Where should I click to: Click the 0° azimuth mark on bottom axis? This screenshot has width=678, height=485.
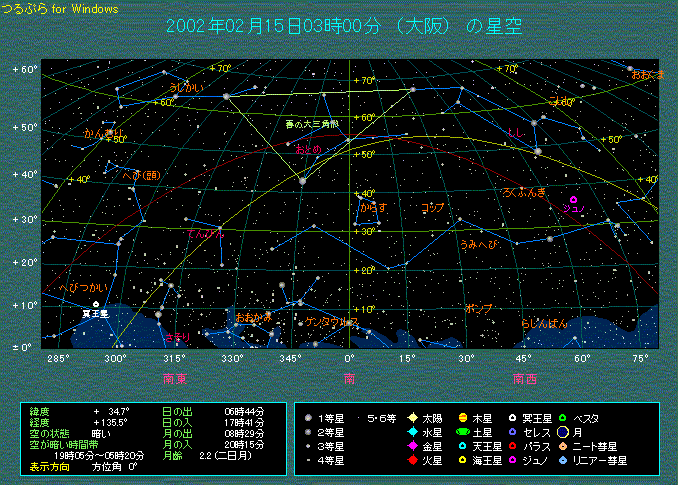click(x=349, y=357)
